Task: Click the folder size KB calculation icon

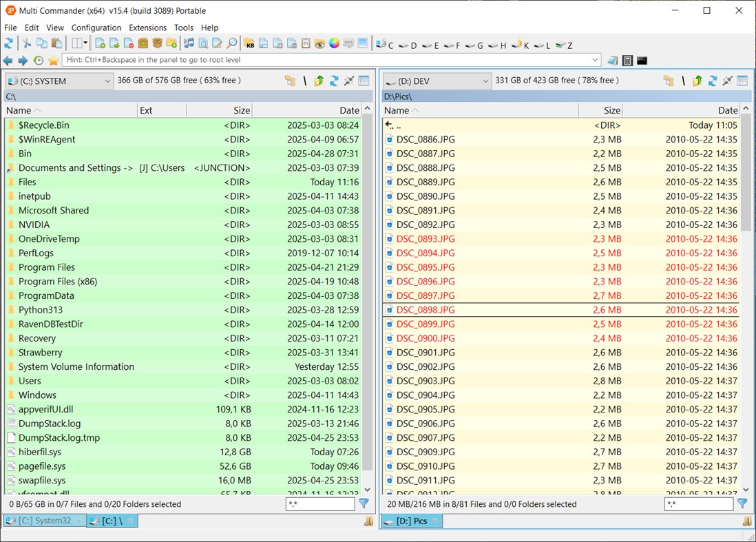Action: (249, 45)
